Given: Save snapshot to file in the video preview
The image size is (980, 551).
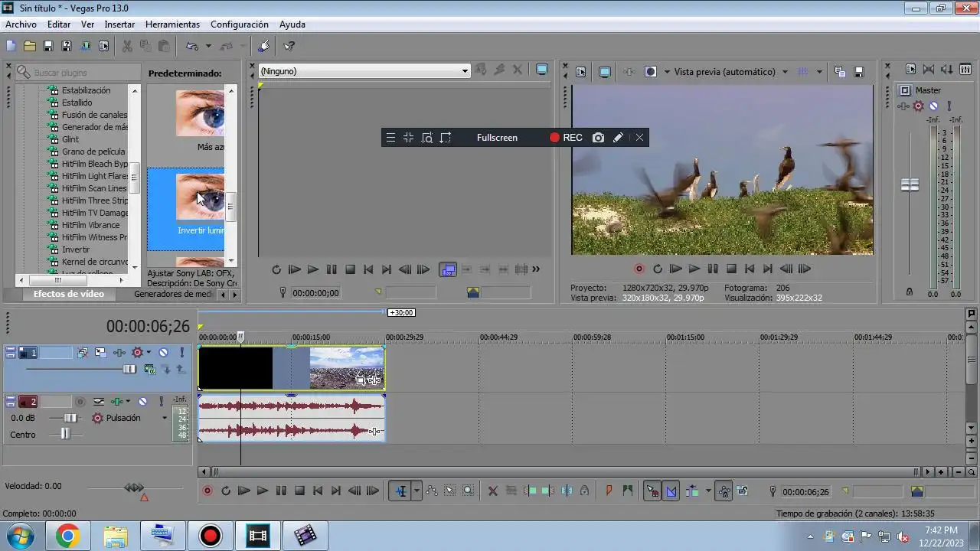Looking at the screenshot, I should tap(859, 72).
